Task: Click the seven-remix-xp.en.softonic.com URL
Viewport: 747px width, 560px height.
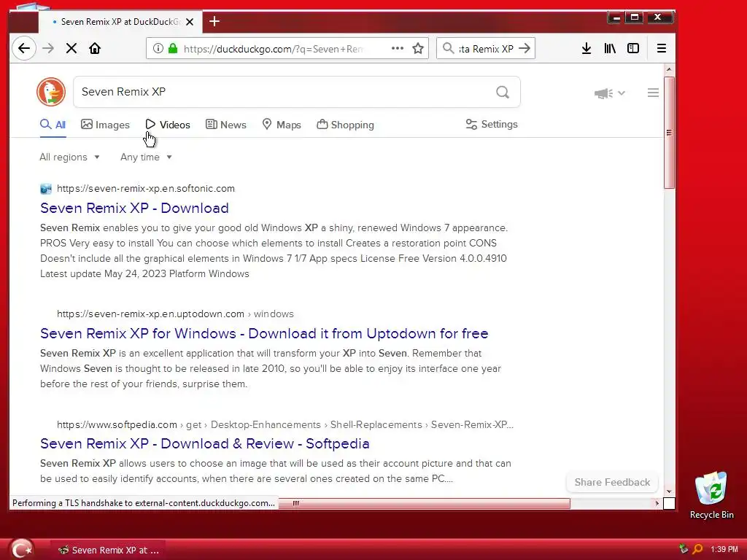Action: [x=146, y=189]
